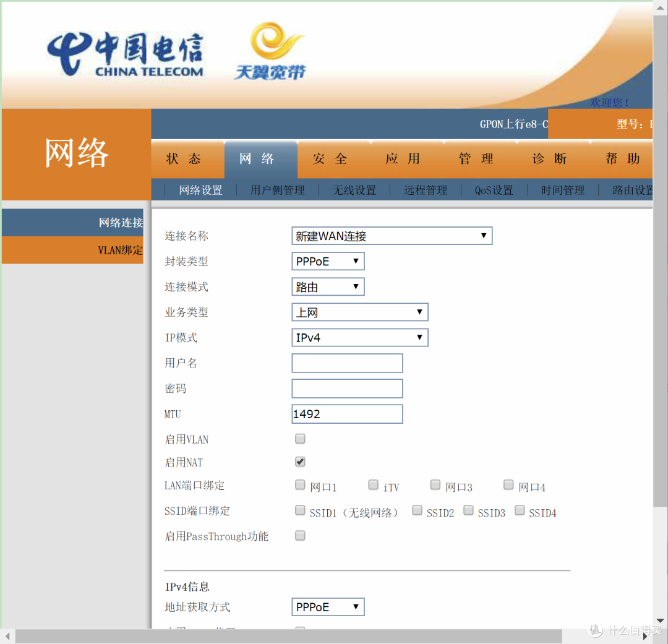Image resolution: width=668 pixels, height=644 pixels.
Task: Focus the 密码 input field
Action: (347, 389)
